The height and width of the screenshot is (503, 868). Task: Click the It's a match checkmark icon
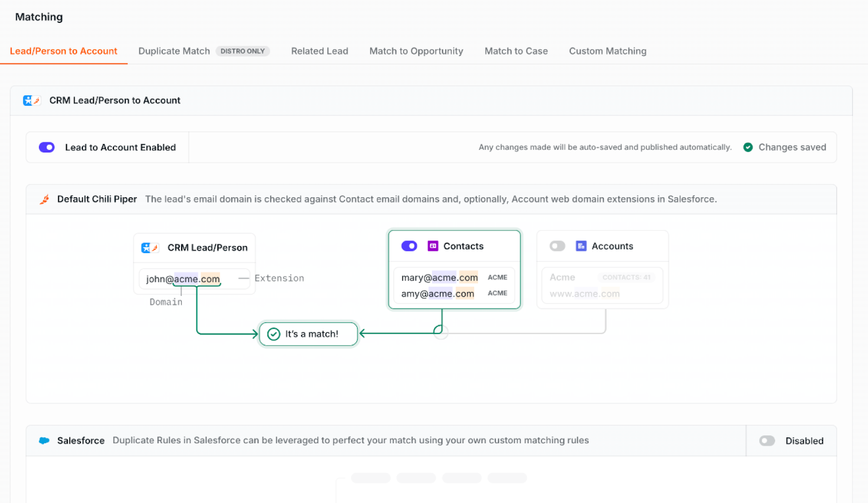[274, 334]
